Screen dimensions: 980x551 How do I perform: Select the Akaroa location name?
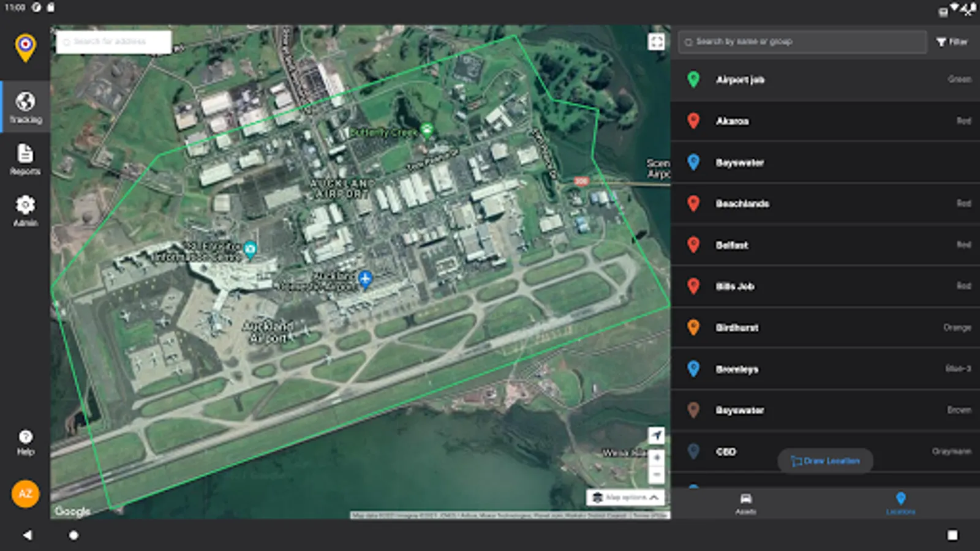(732, 121)
